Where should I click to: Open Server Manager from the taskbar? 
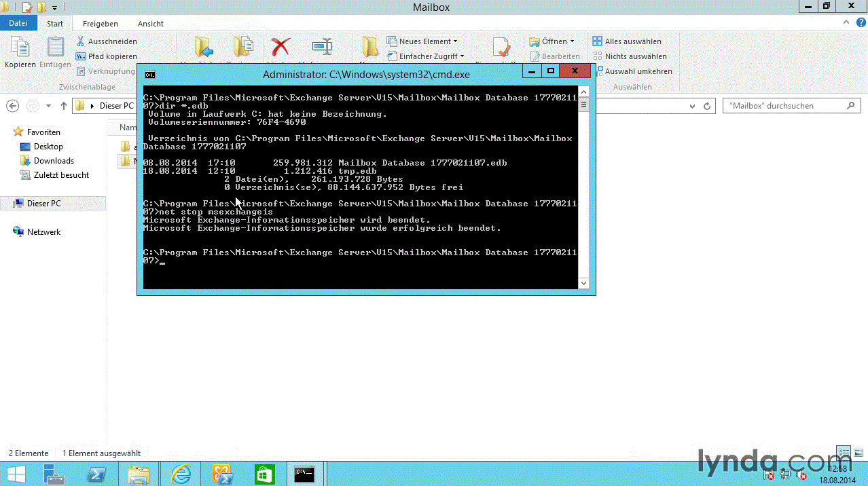(54, 474)
